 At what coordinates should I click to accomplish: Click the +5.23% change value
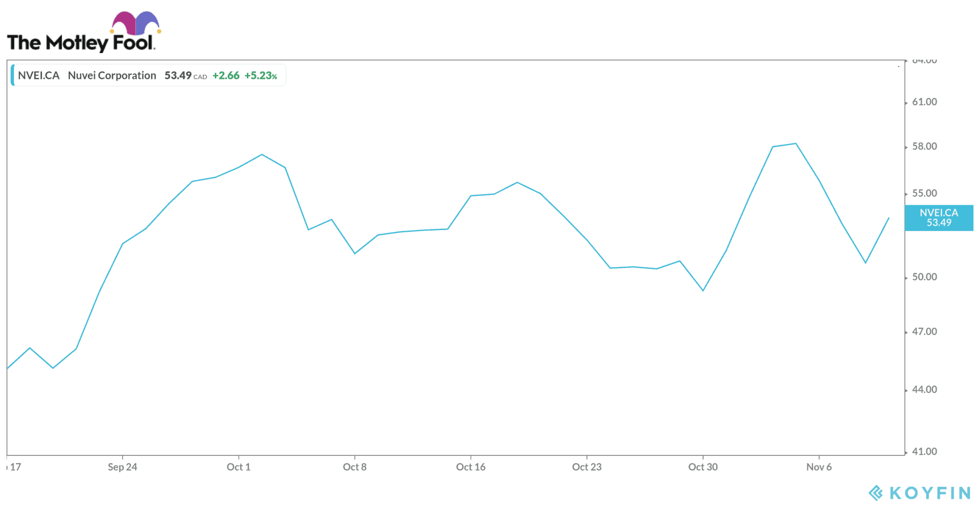tap(261, 76)
